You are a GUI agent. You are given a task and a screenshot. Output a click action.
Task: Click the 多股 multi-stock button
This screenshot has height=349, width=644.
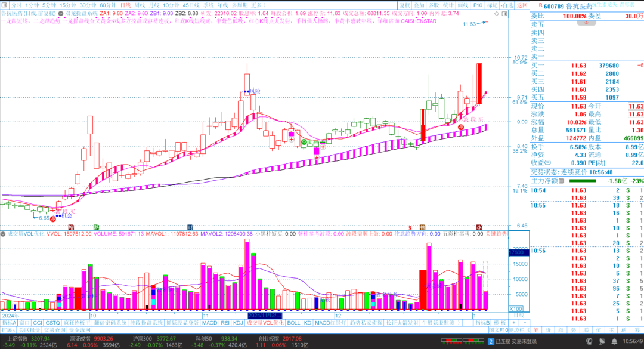[434, 5]
